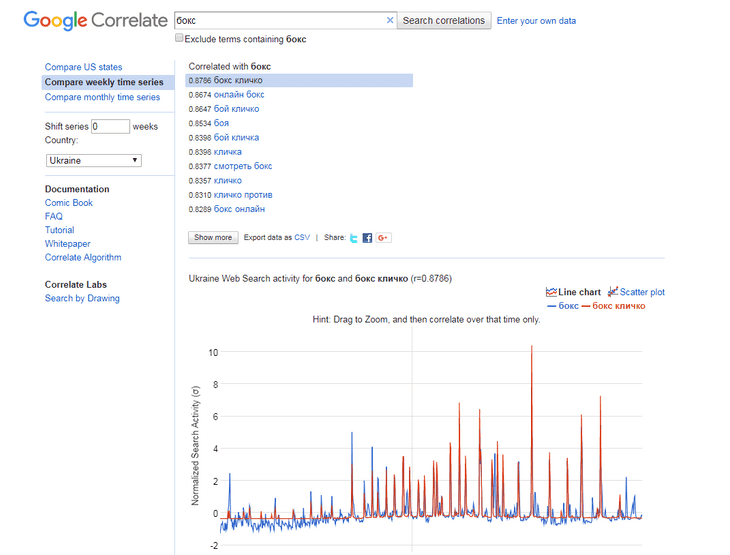The image size is (730, 555).
Task: Open Enter your own data link
Action: pos(536,21)
